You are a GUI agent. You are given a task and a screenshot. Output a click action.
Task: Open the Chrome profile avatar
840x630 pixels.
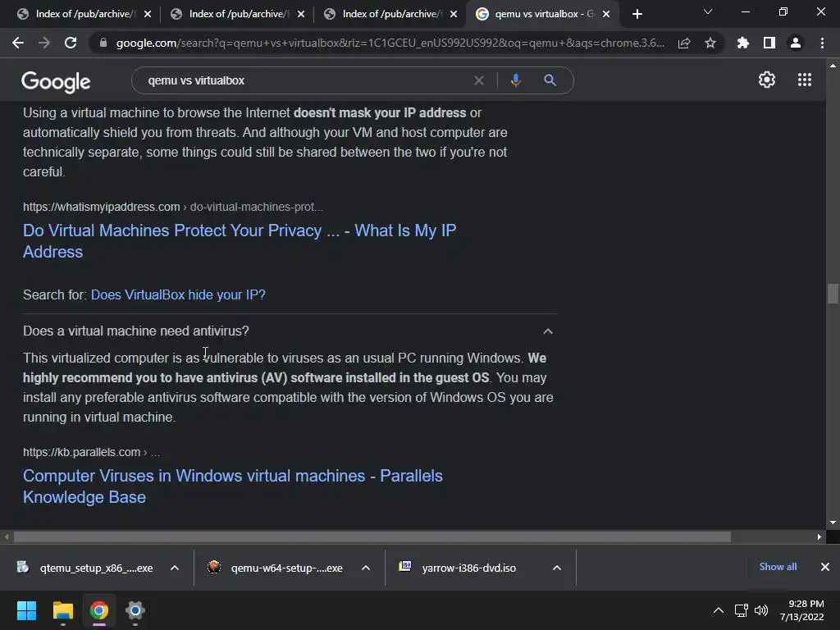coord(796,43)
